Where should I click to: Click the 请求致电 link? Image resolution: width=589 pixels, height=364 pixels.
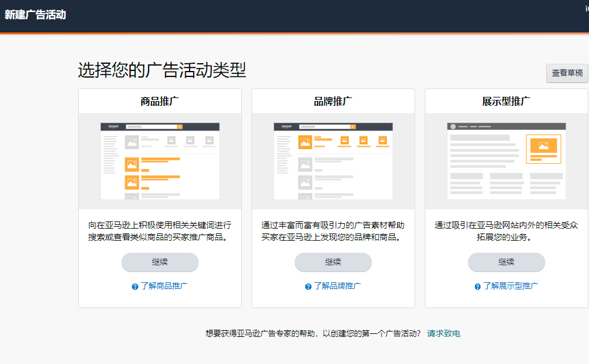tap(443, 333)
